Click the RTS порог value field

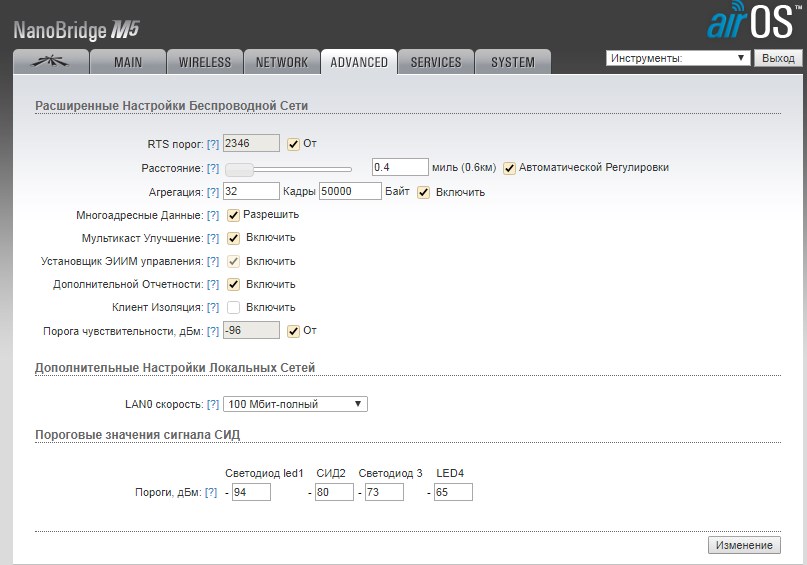coord(251,143)
